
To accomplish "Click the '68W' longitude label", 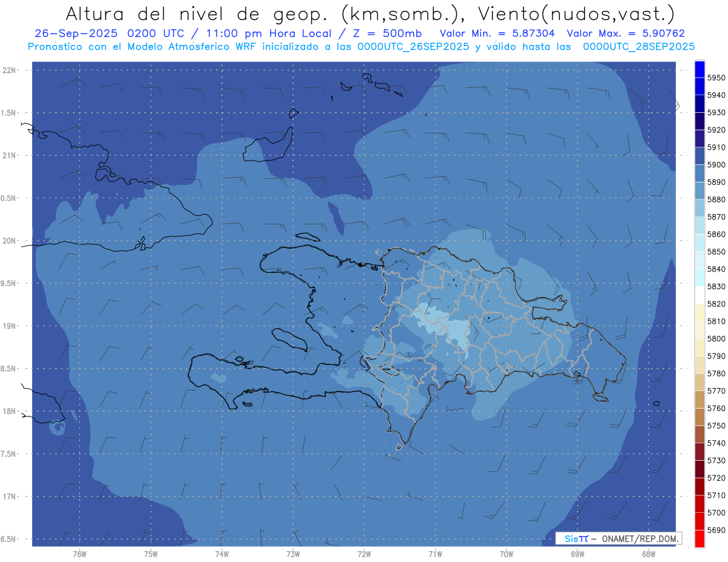I will click(649, 554).
